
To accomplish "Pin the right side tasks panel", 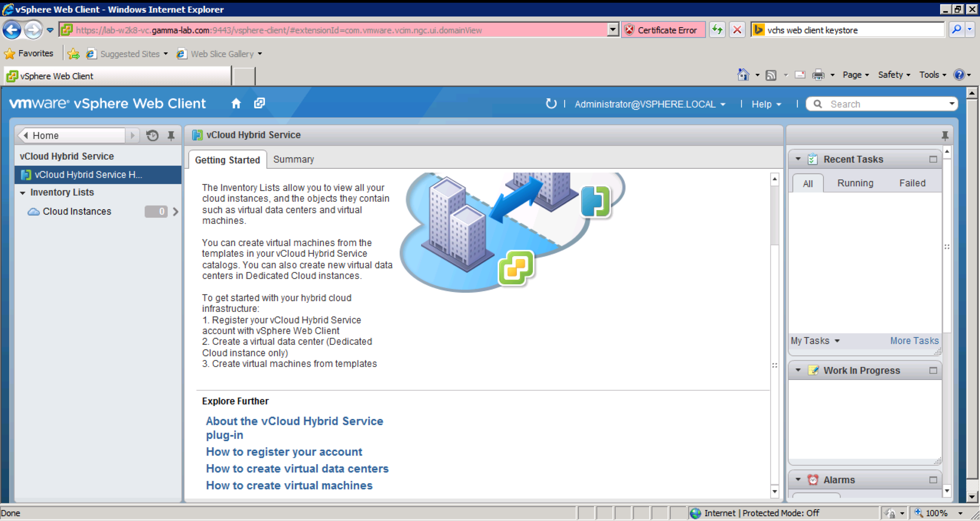I will pyautogui.click(x=945, y=135).
